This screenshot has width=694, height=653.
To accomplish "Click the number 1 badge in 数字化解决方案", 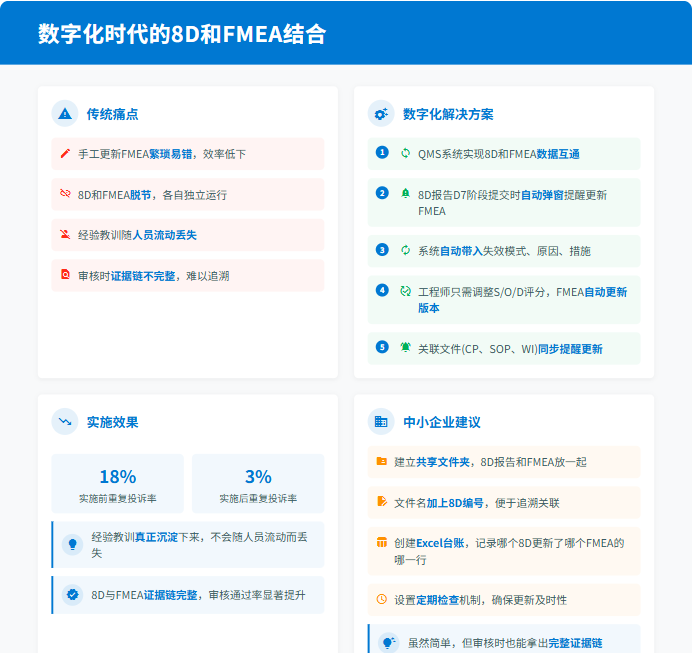I will tap(382, 153).
